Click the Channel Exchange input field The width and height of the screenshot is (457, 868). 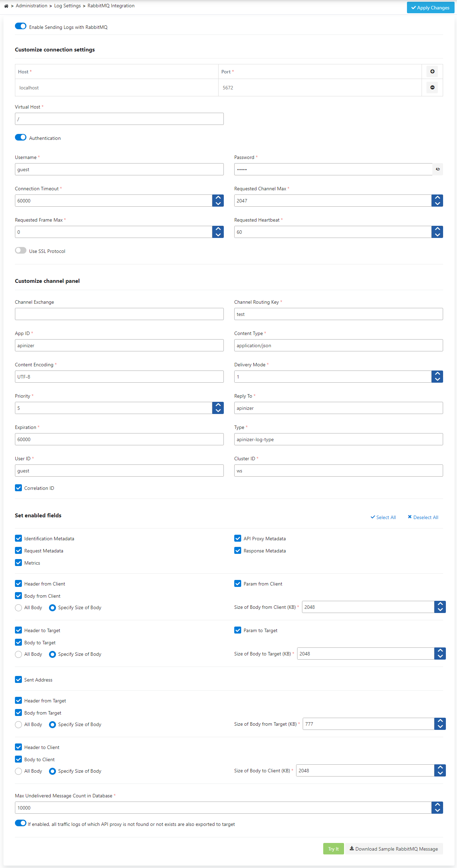(119, 314)
